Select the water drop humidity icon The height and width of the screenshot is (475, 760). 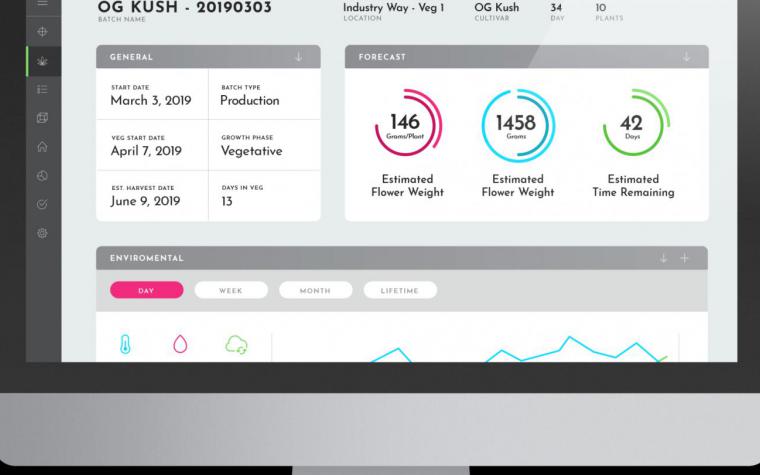click(180, 344)
